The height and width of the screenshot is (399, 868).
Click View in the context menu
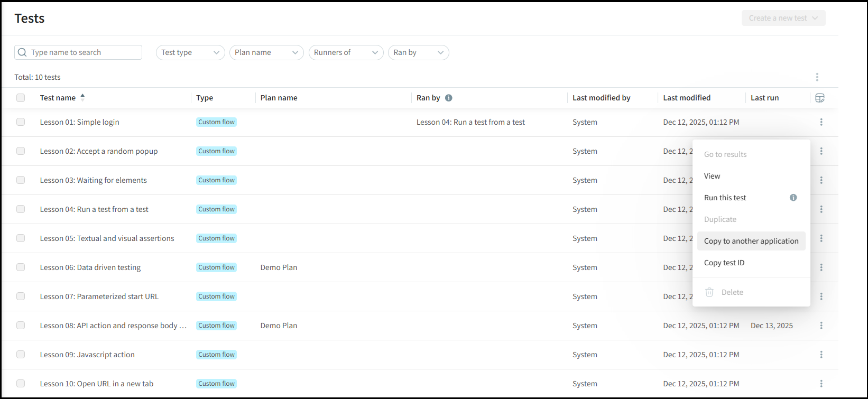(x=712, y=176)
